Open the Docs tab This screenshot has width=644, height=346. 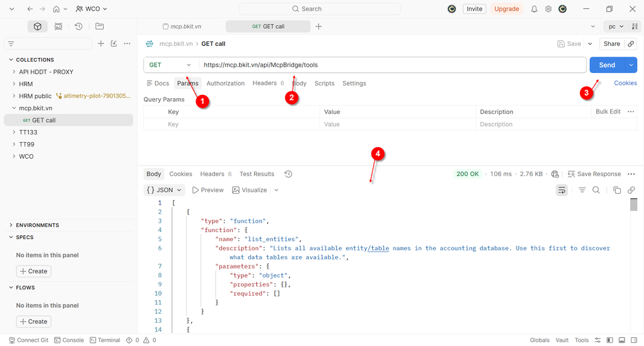coord(158,83)
